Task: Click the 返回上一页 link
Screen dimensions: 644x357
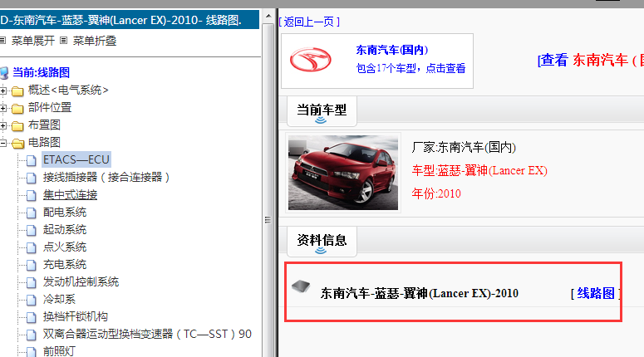Action: 309,22
